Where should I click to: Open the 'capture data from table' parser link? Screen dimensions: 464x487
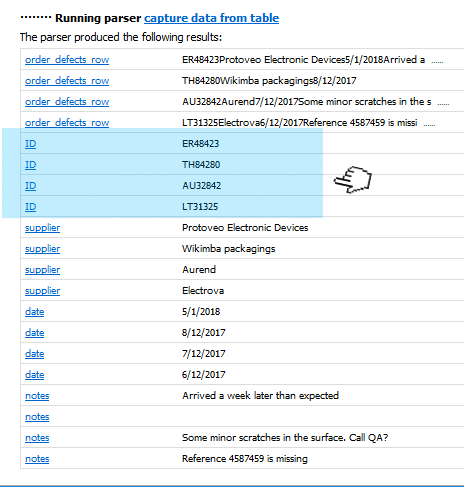tap(211, 18)
